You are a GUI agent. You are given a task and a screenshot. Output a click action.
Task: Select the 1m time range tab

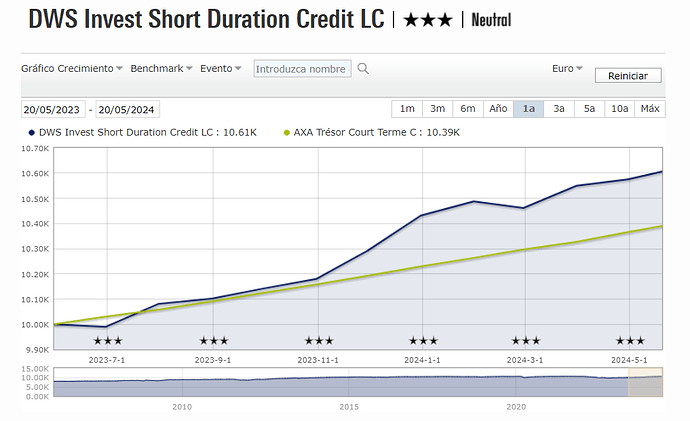[407, 109]
